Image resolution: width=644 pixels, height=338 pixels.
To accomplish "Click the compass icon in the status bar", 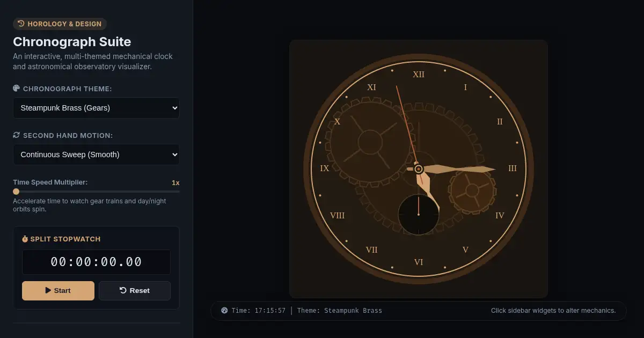I will point(224,311).
